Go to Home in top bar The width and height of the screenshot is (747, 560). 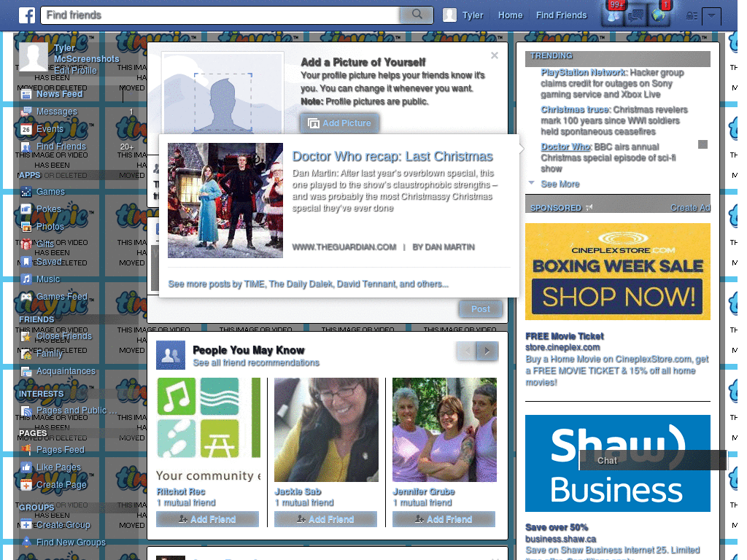click(x=510, y=15)
